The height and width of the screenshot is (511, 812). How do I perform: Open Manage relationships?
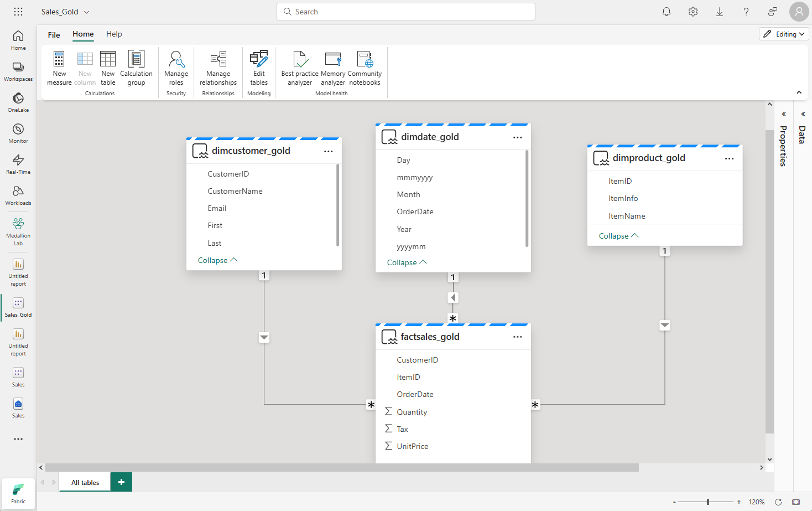pos(218,68)
